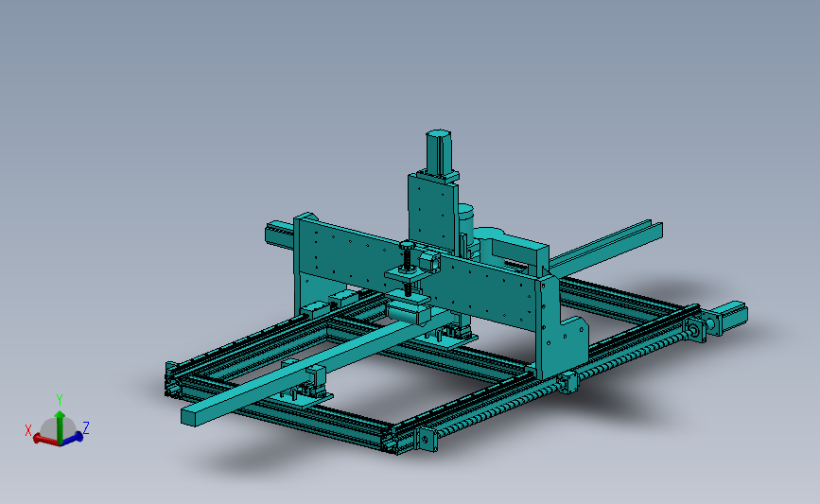The width and height of the screenshot is (820, 504).
Task: Click the green Y axis arrow on the triad
Action: (x=60, y=426)
